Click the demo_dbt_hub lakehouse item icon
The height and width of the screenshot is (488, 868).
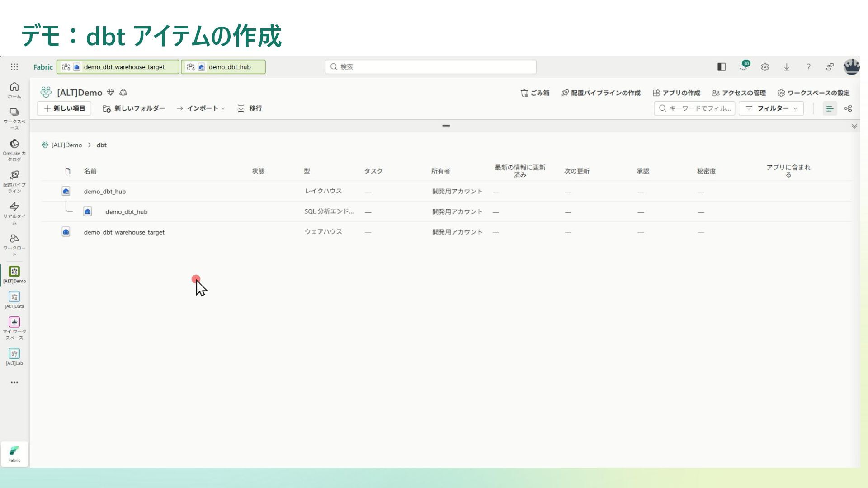click(66, 191)
